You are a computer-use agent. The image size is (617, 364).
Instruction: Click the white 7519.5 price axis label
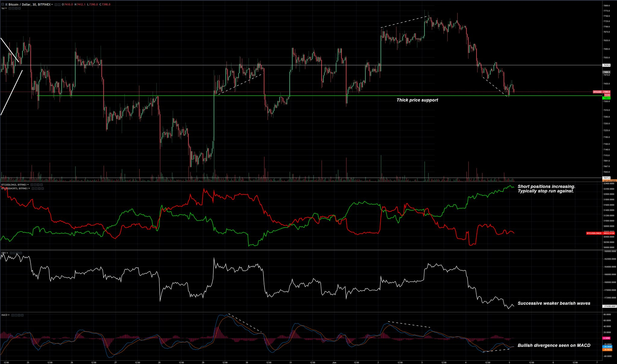606,65
